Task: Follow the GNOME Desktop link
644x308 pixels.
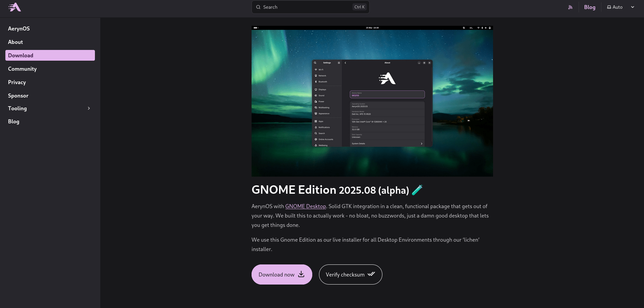Action: coord(305,206)
